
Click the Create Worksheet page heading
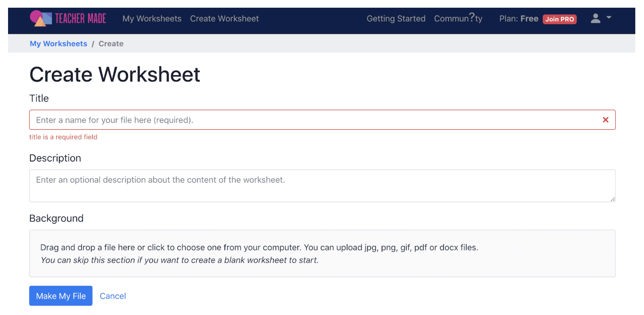115,74
